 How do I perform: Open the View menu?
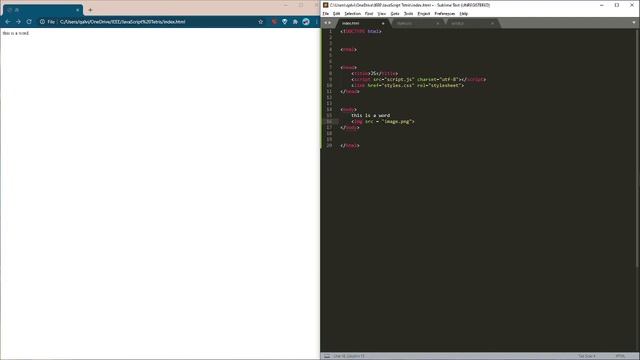382,13
